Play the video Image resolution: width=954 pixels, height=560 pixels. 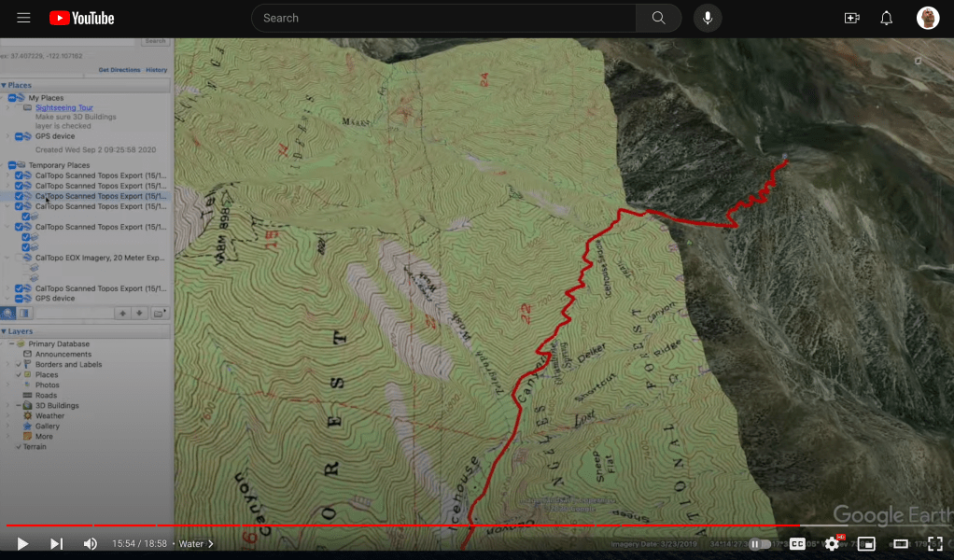[x=22, y=543]
